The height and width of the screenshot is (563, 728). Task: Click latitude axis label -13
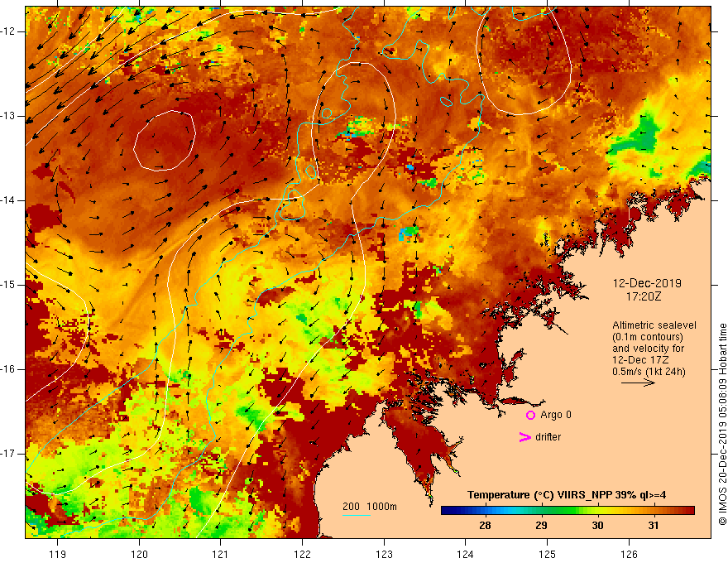[x=8, y=116]
